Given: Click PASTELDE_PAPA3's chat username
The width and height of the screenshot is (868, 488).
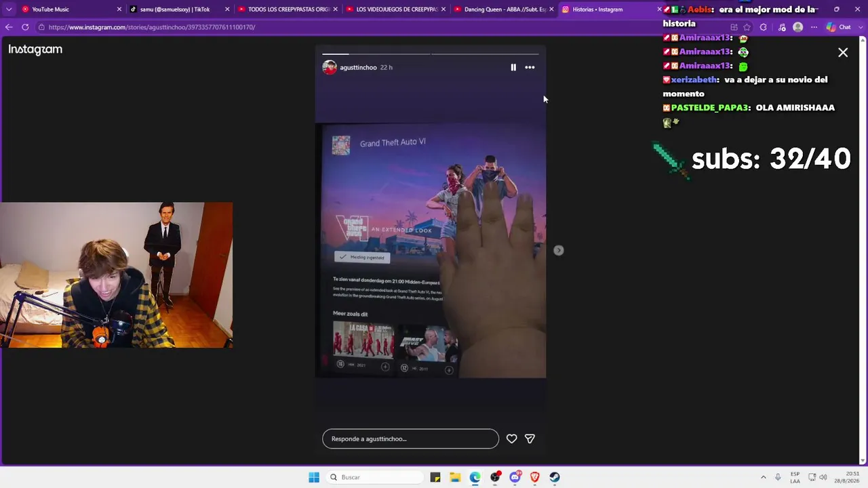Looking at the screenshot, I should click(710, 108).
